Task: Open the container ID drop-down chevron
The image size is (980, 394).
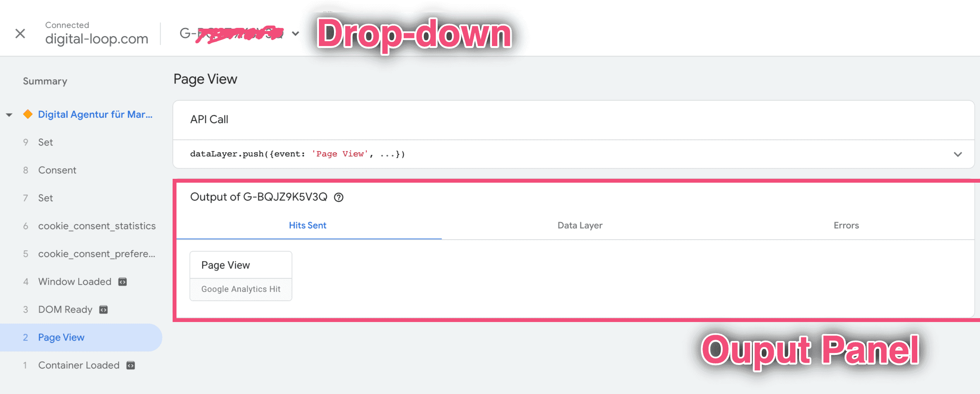Action: click(295, 34)
